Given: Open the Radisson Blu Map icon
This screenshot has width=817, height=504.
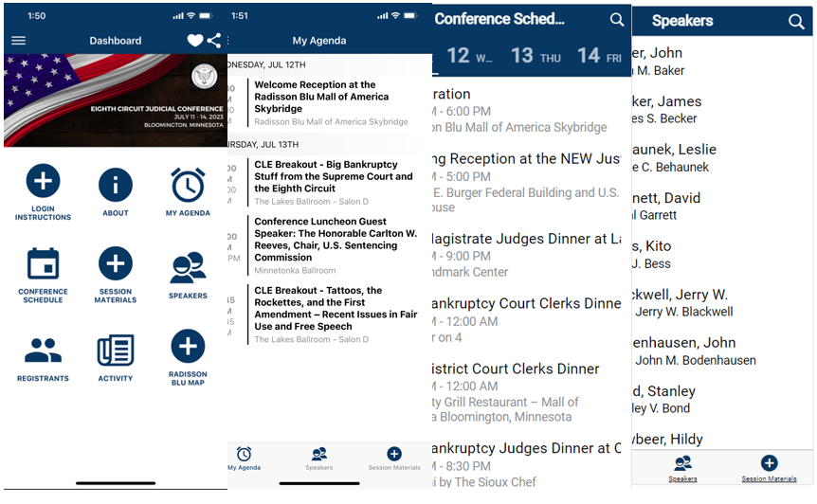Looking at the screenshot, I should pos(188,358).
